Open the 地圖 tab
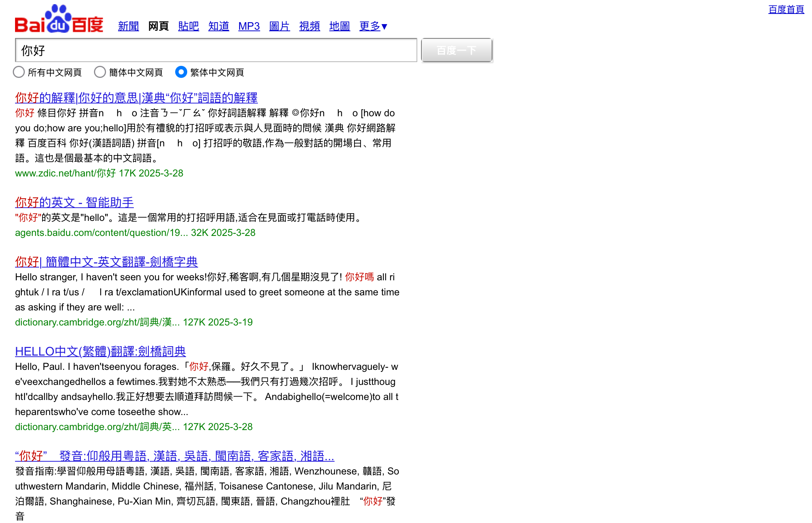812x523 pixels. pyautogui.click(x=339, y=26)
